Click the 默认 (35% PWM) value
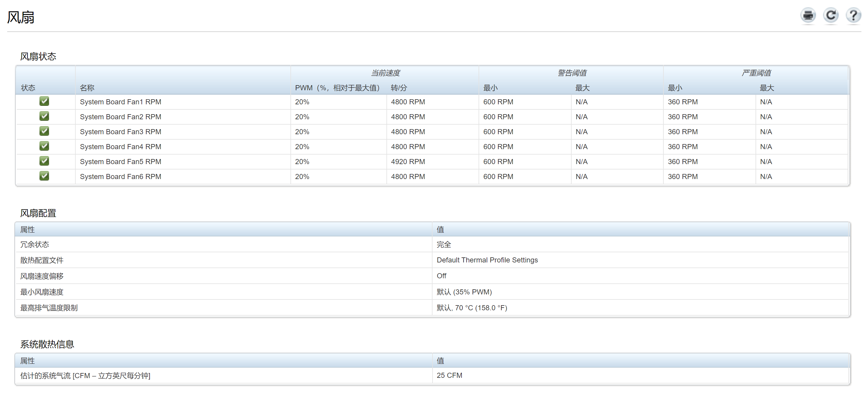Image resolution: width=868 pixels, height=408 pixels. [464, 292]
